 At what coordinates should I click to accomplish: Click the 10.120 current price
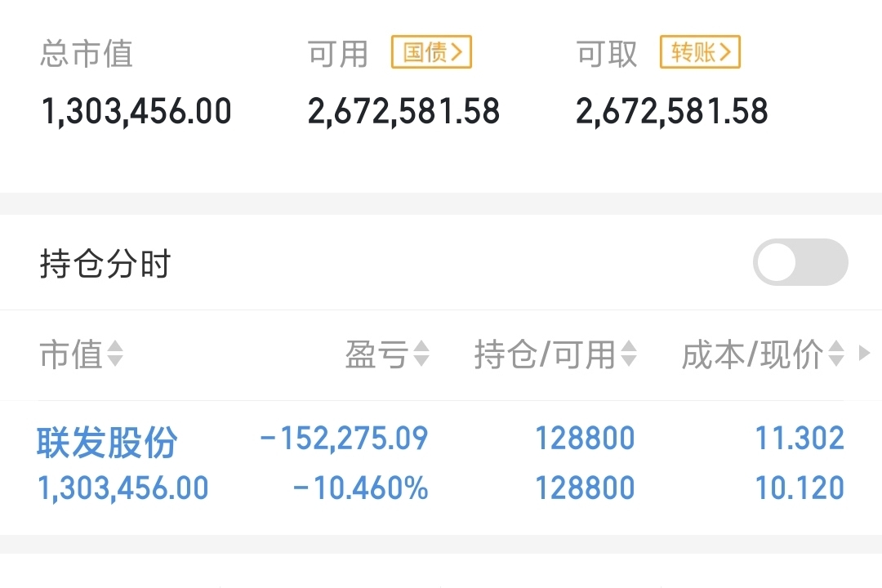[800, 488]
